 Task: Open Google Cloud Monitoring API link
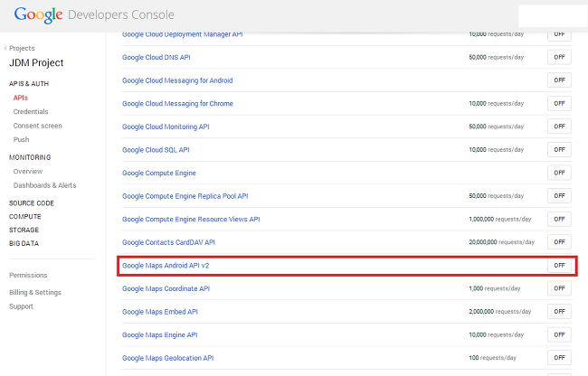tap(166, 127)
